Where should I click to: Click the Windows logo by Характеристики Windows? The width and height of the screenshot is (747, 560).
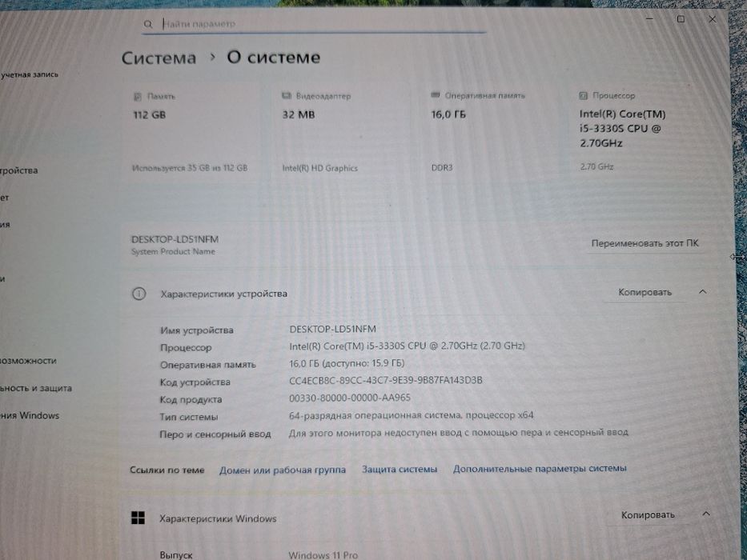pyautogui.click(x=138, y=518)
